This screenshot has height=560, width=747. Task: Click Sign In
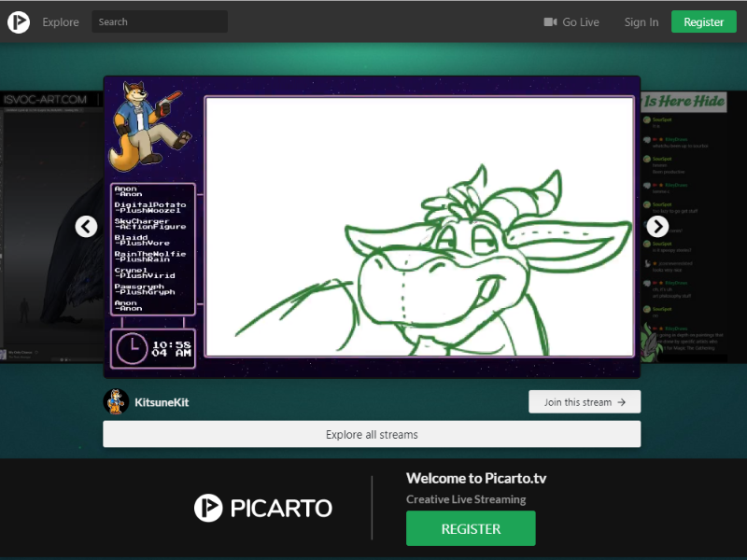tap(641, 21)
